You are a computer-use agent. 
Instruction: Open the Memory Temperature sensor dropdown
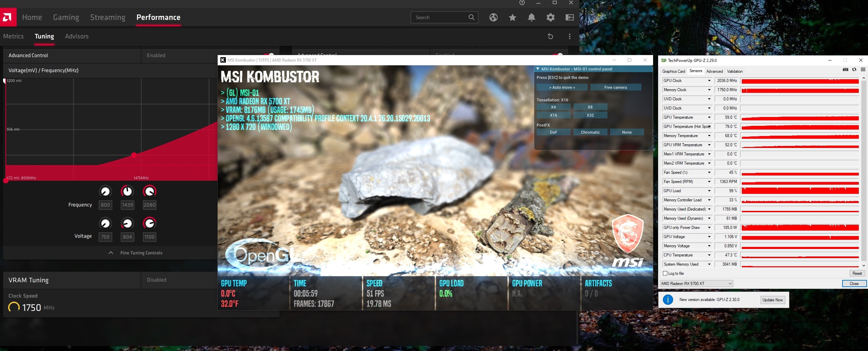coord(709,136)
